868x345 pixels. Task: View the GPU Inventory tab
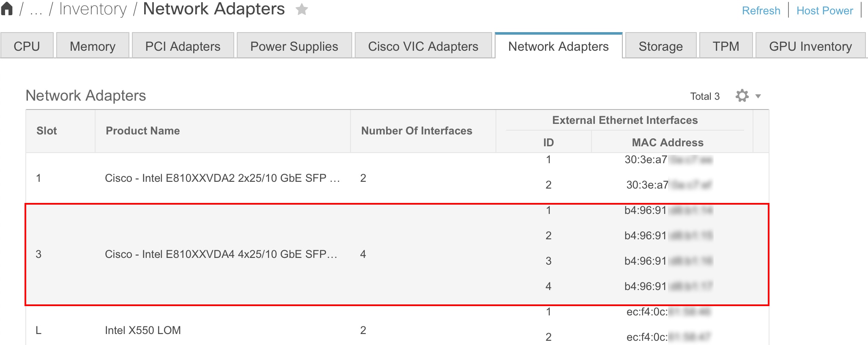point(810,46)
